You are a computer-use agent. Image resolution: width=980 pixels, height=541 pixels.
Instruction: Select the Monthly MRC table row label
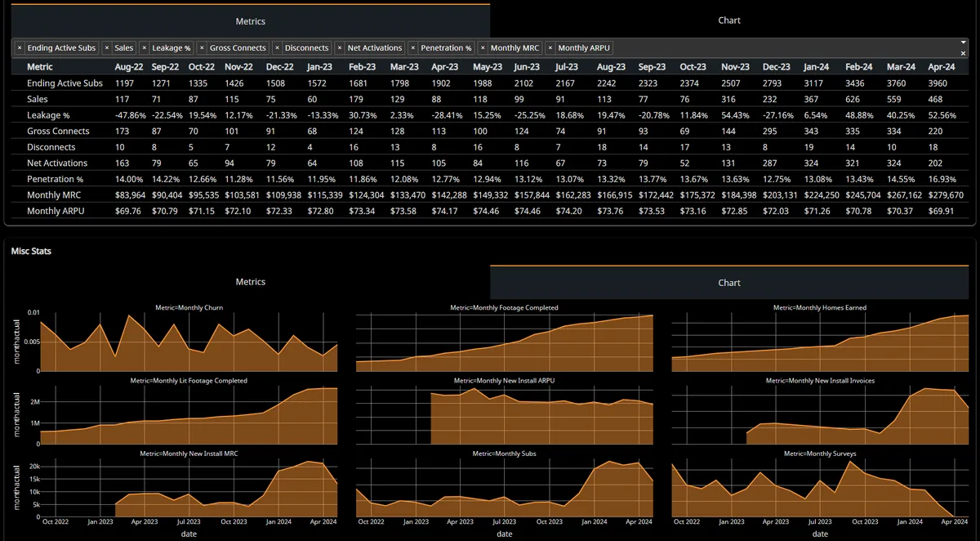(54, 195)
